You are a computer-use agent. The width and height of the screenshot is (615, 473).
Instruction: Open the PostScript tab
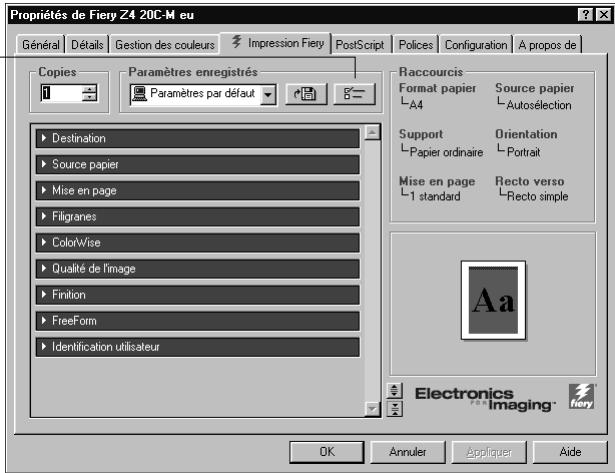point(360,45)
